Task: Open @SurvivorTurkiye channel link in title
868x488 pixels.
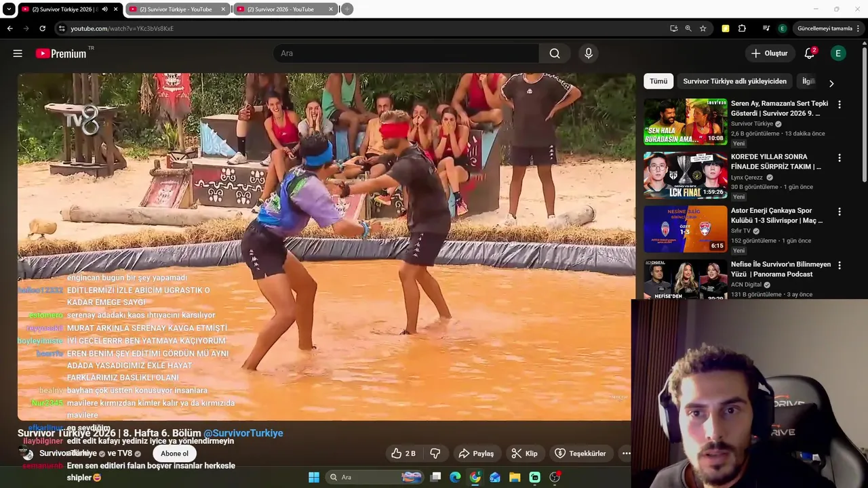Action: 243,433
